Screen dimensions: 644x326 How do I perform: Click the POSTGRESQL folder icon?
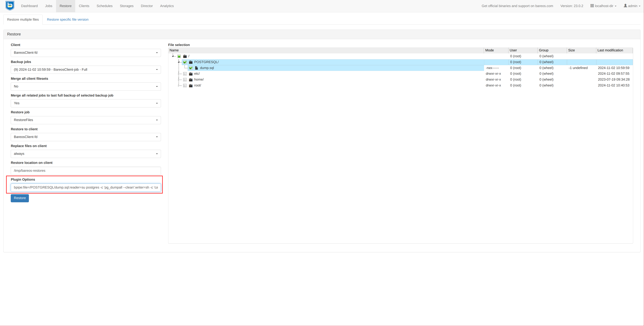(x=191, y=62)
